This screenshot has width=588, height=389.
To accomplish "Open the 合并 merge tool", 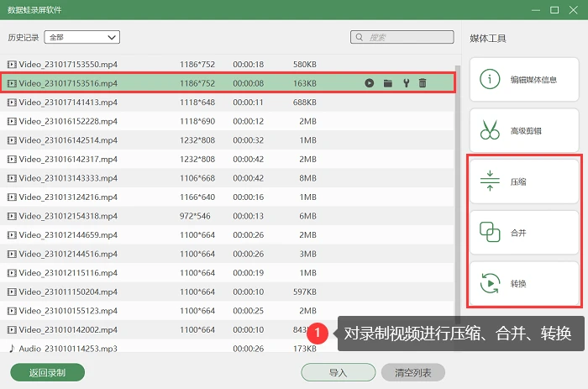I will (x=524, y=233).
